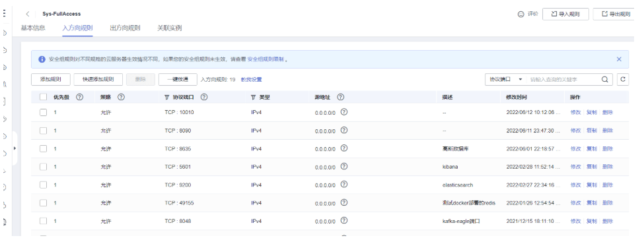Click the 快速添加规则 button
Screen dimensions: 644x242
(x=98, y=80)
